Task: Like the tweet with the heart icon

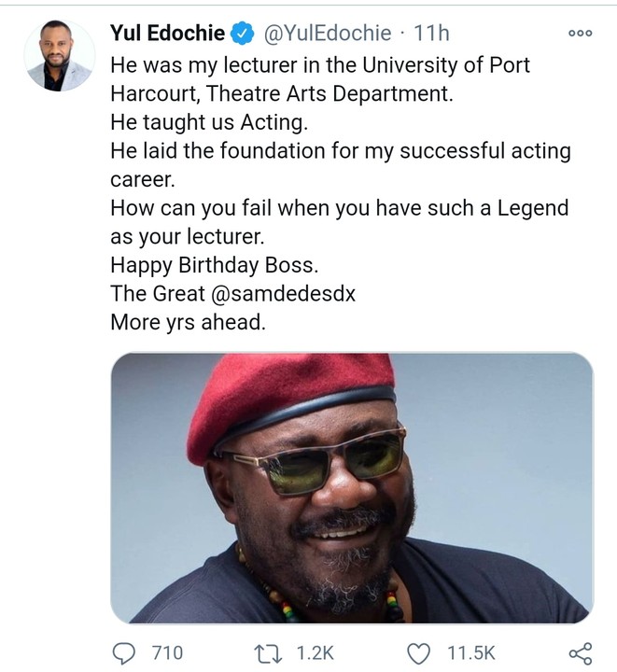Action: [422, 652]
